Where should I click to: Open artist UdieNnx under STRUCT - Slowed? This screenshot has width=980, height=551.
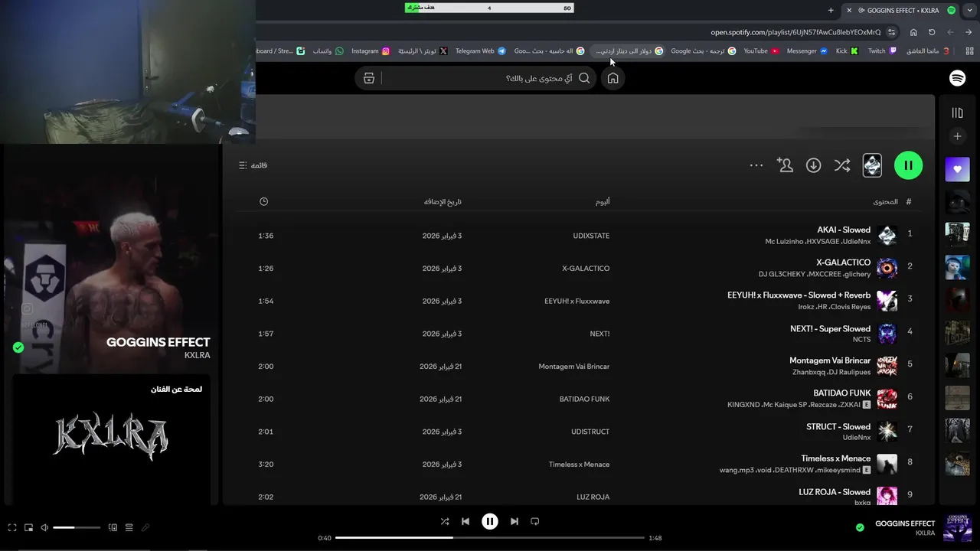pos(857,438)
